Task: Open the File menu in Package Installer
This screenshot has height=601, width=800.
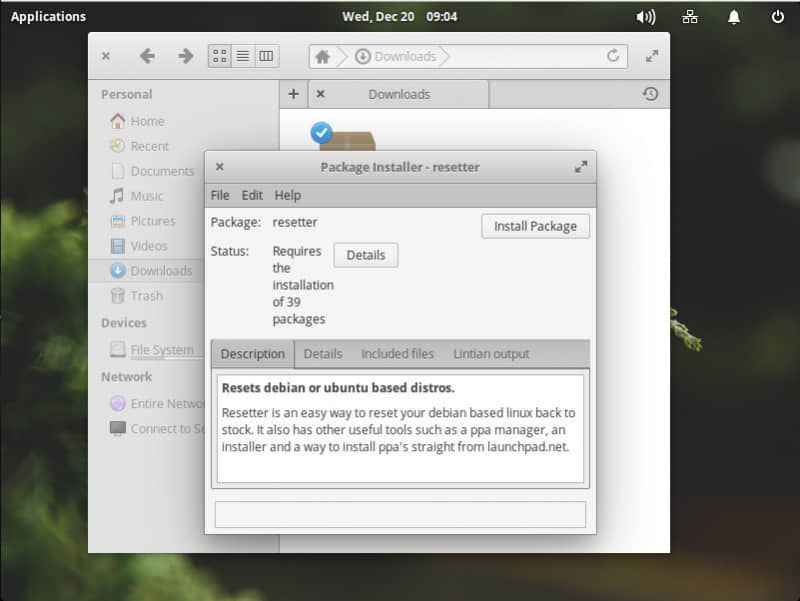Action: [x=220, y=195]
